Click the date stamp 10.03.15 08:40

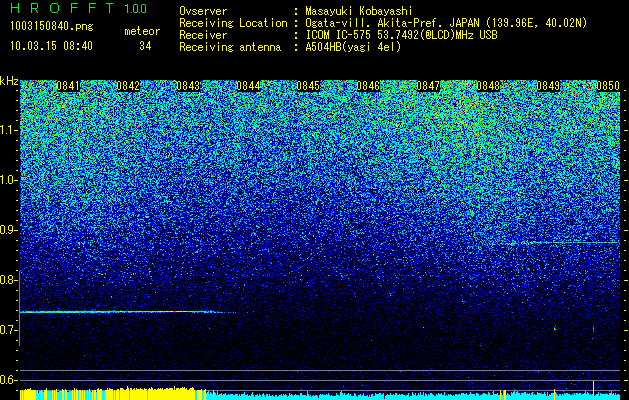pyautogui.click(x=51, y=46)
